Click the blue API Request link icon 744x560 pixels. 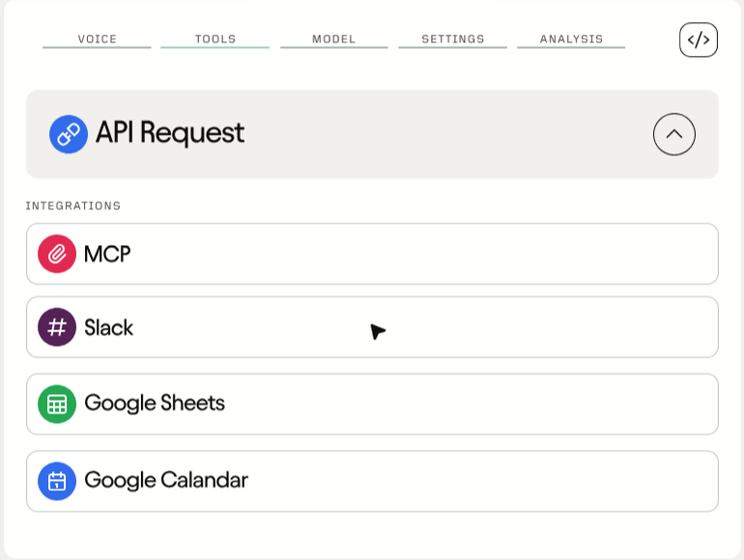tap(69, 134)
